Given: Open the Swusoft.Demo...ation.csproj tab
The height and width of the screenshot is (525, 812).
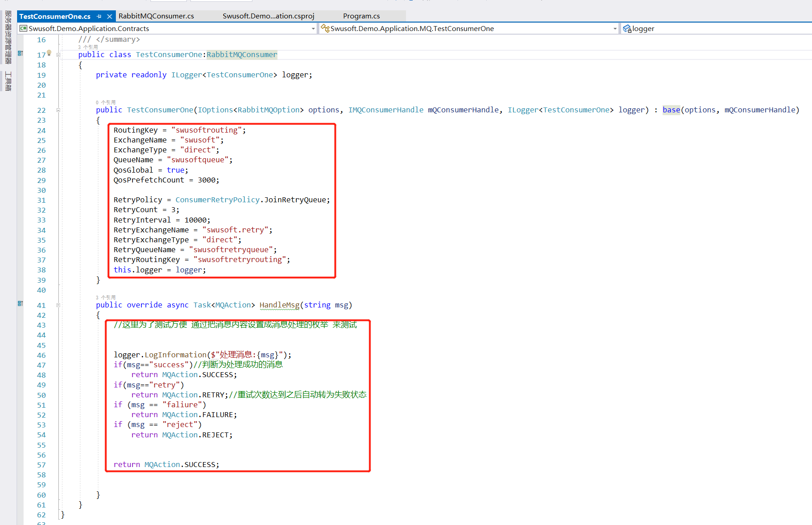Looking at the screenshot, I should pyautogui.click(x=269, y=16).
